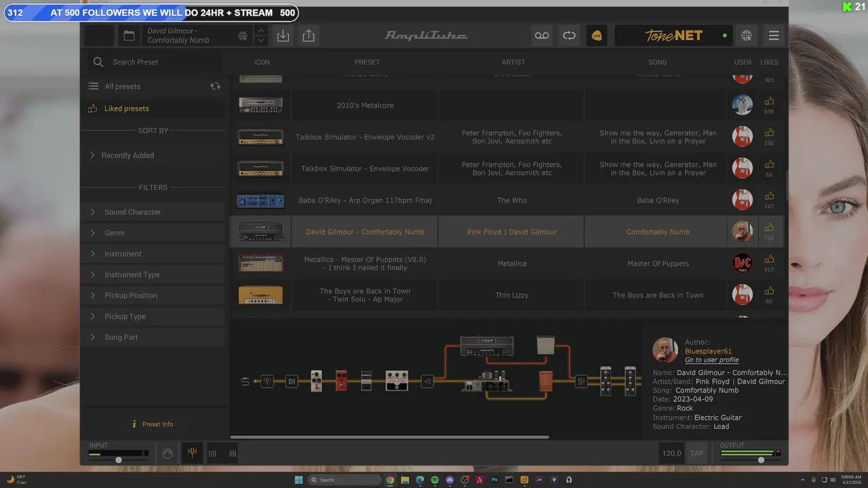Adjust the INPUT level slider
Viewport: 868px width, 488px height.
[x=119, y=460]
